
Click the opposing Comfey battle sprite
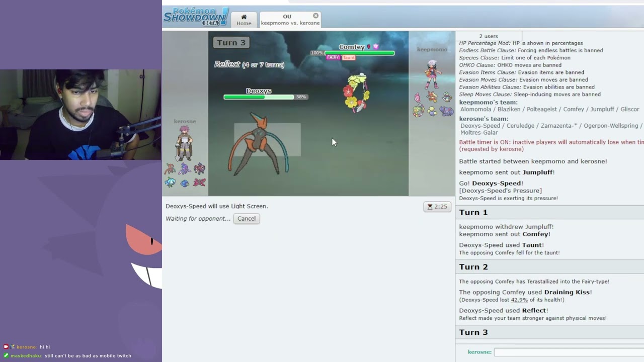[x=356, y=93]
